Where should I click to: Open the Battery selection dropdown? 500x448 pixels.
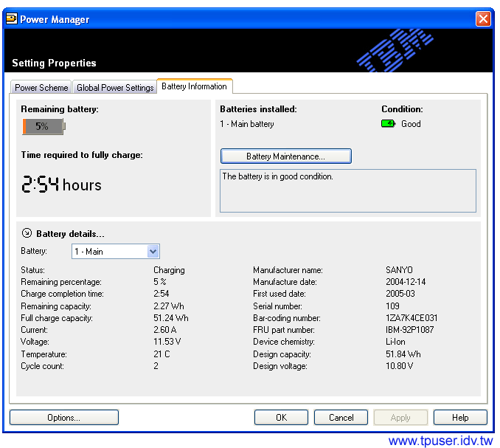[x=153, y=252]
